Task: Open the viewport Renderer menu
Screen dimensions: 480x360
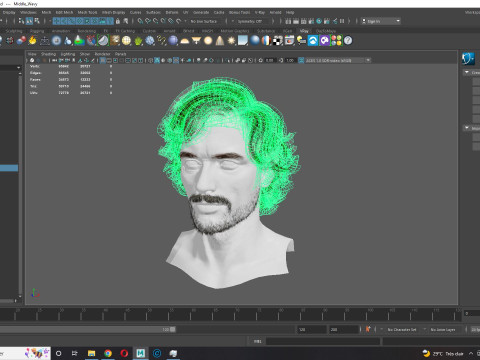Action: tap(102, 54)
